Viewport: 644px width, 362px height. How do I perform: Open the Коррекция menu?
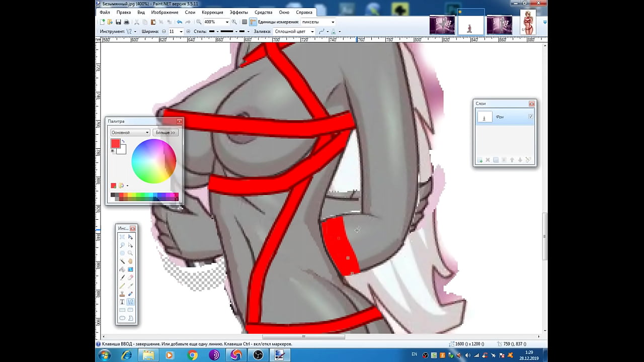pos(212,12)
